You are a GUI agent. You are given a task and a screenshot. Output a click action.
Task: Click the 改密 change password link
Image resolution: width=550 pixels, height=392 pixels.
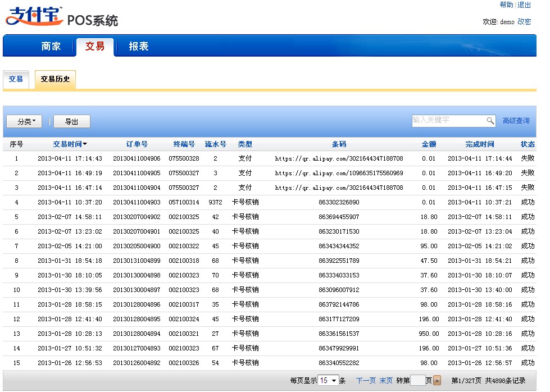(x=524, y=22)
